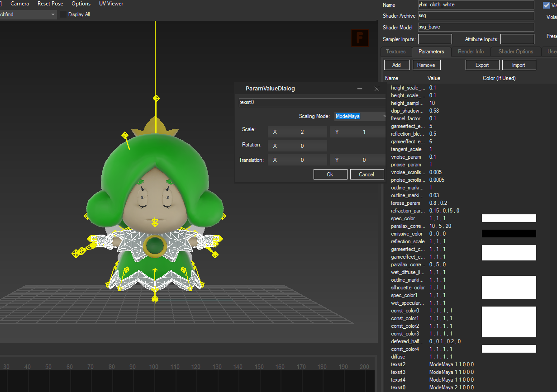Open the UV Viewer menu
Screen dimensions: 557x392
coord(111,4)
